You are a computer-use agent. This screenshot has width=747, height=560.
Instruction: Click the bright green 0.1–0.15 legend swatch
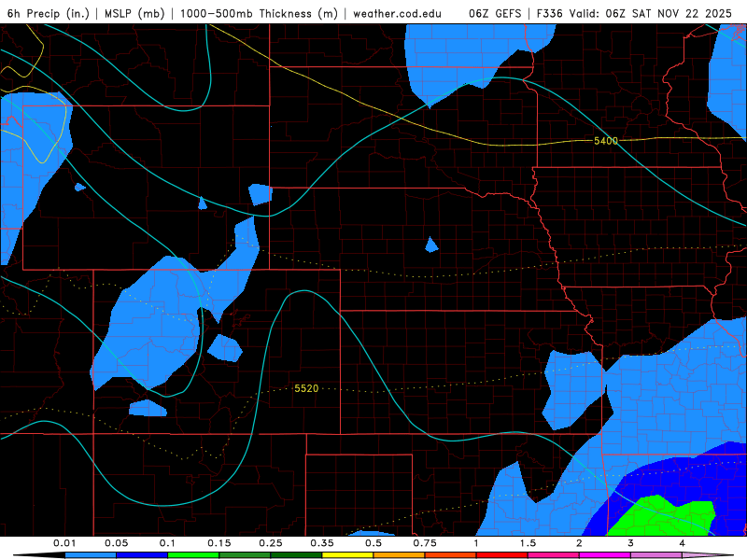pos(193,555)
